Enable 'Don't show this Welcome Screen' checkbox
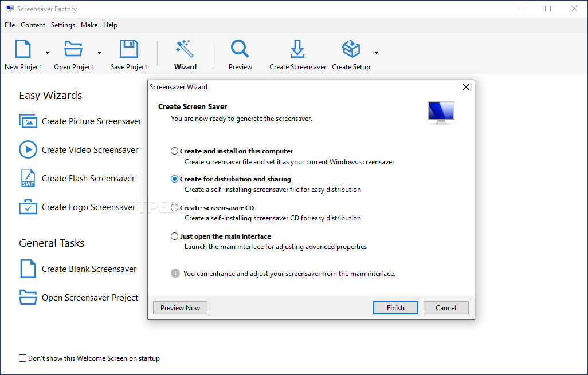588x375 pixels. click(x=22, y=358)
